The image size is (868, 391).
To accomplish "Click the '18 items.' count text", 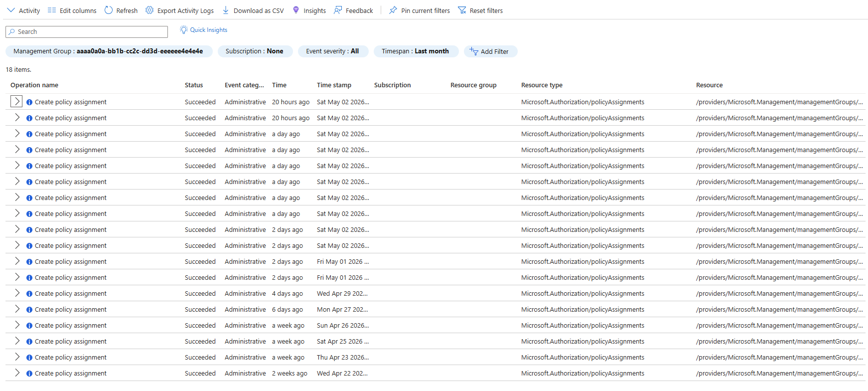I will tap(18, 70).
